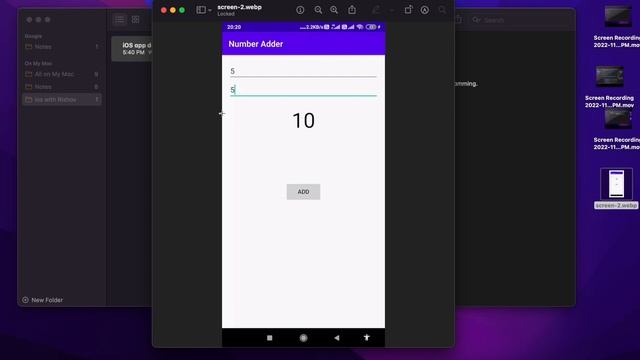
Task: Click the share icon in Notes window toolbar
Action: [459, 19]
